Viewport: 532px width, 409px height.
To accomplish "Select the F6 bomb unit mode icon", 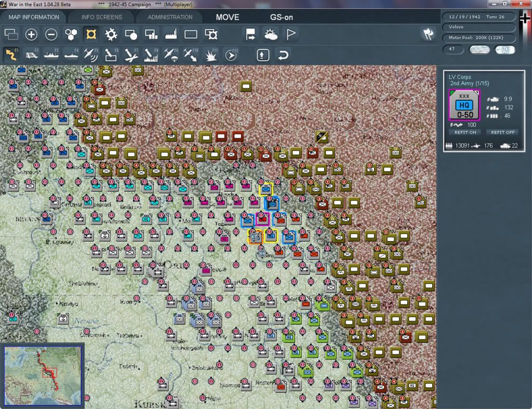I will click(x=111, y=55).
